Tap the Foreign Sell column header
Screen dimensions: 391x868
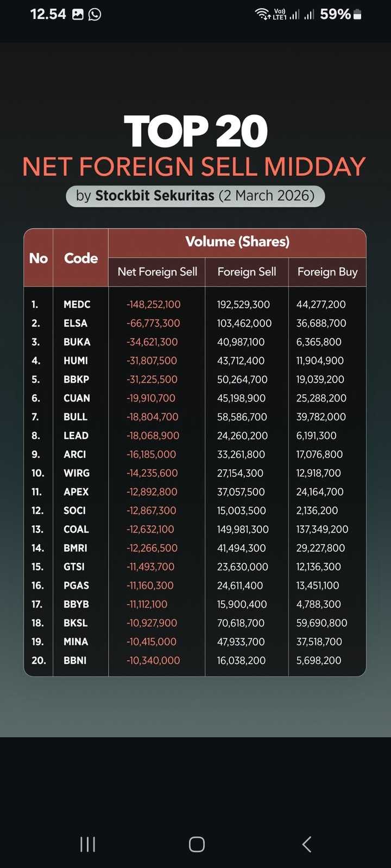click(247, 272)
